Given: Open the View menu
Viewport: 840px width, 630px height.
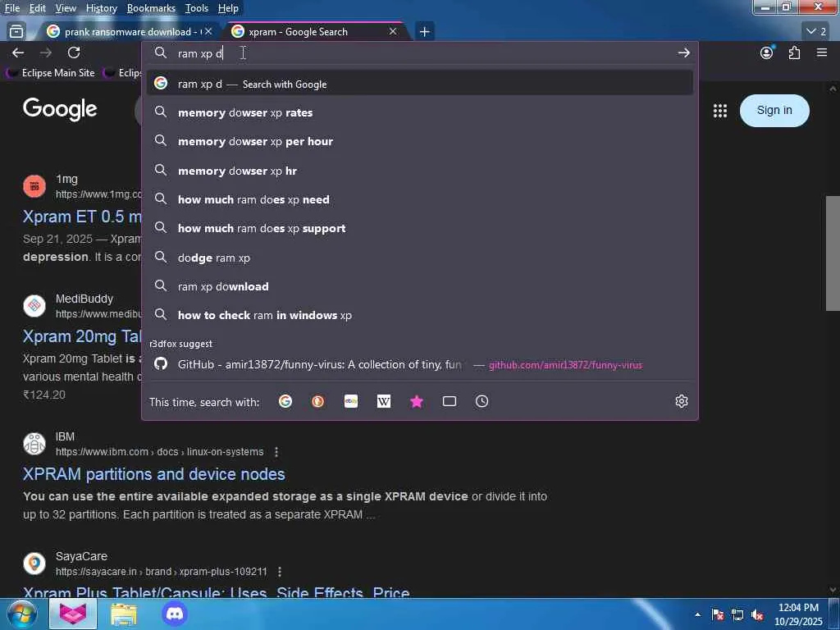Looking at the screenshot, I should (x=66, y=8).
